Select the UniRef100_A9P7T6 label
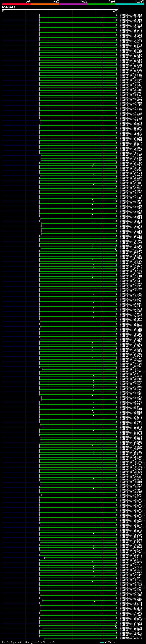Viewport: 146px width, 644px height. (131, 25)
